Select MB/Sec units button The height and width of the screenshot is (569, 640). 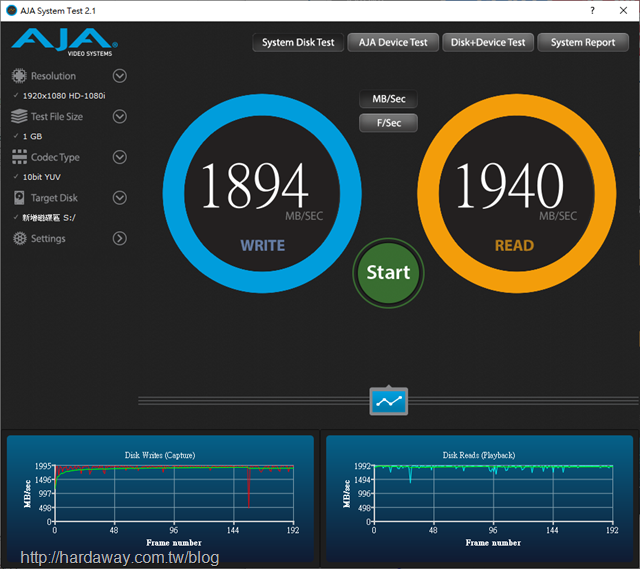point(389,99)
